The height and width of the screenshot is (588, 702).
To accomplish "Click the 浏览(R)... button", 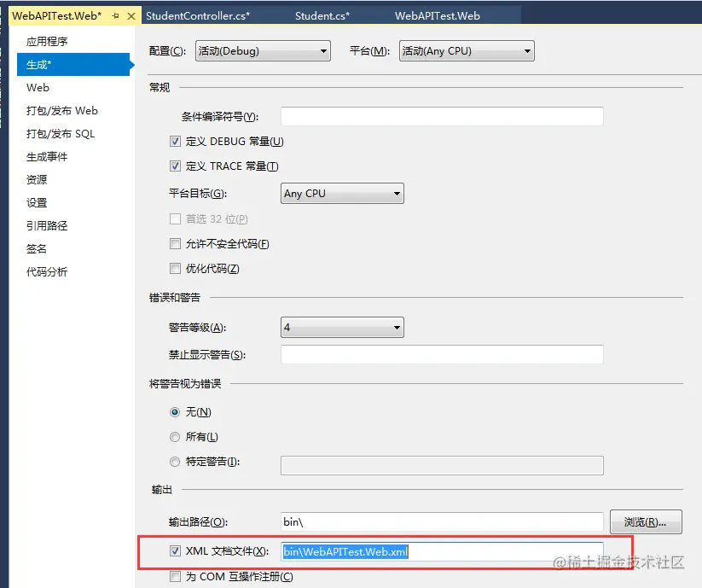I will coord(646,521).
